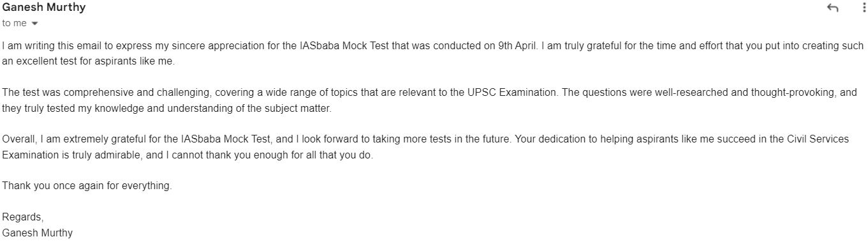The image size is (868, 246).
Task: Click 'Civil Services' text in third paragraph
Action: [x=818, y=139]
